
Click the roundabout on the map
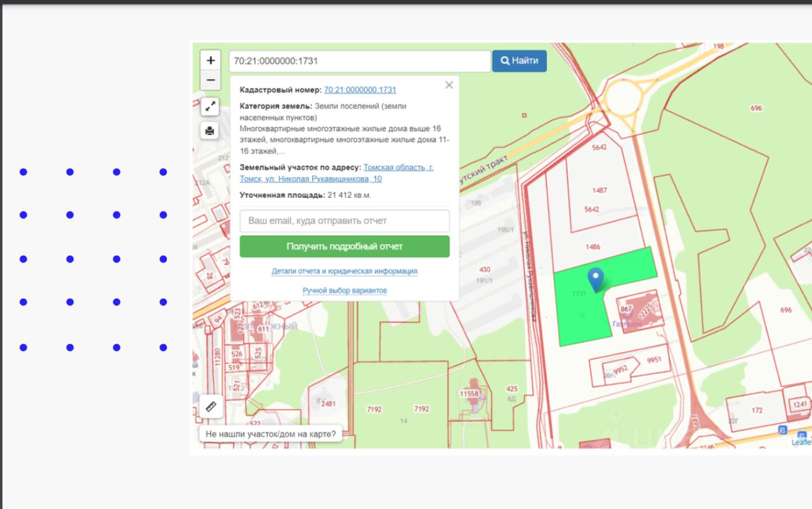620,101
